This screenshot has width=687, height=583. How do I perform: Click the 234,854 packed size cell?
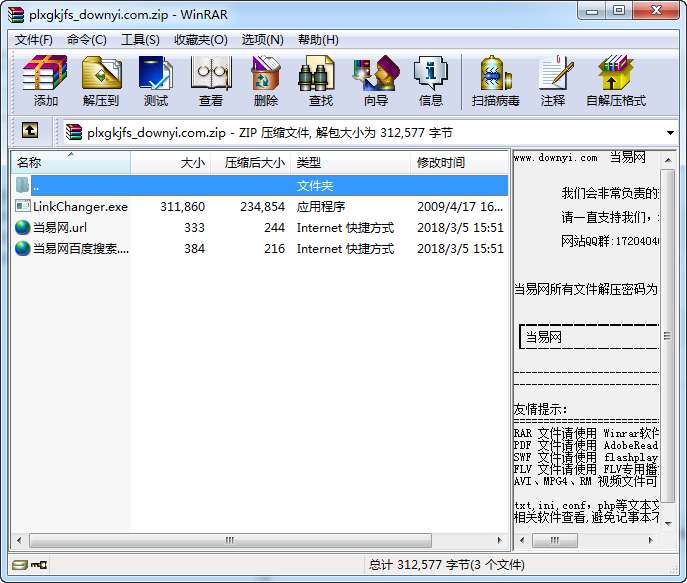click(x=262, y=206)
